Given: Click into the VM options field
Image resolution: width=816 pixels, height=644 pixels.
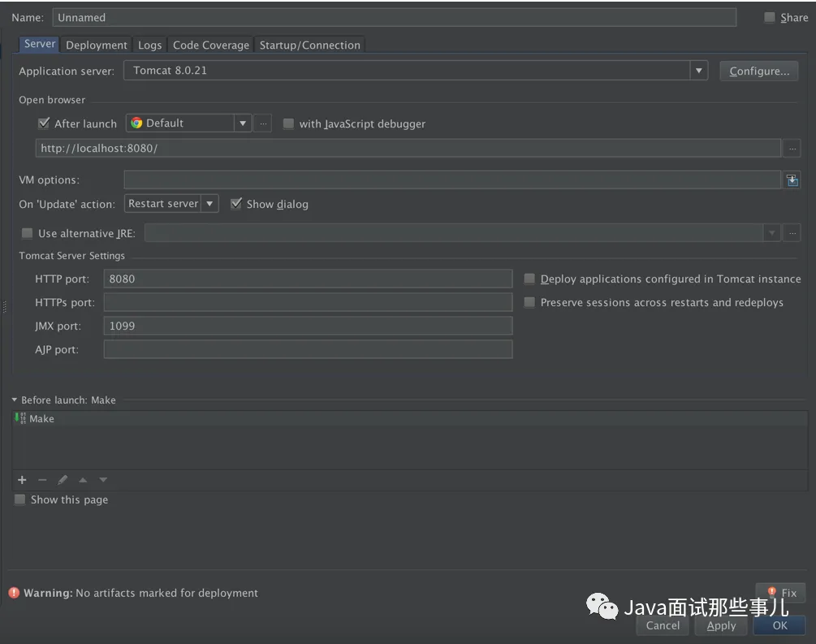Looking at the screenshot, I should click(x=452, y=179).
